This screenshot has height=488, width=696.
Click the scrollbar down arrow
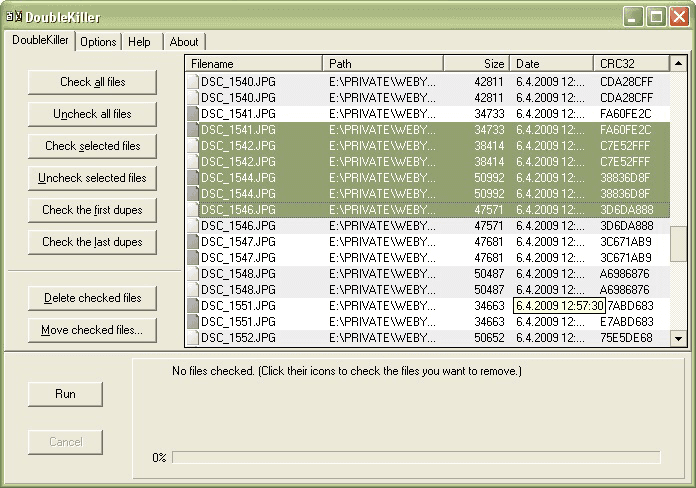[x=678, y=339]
